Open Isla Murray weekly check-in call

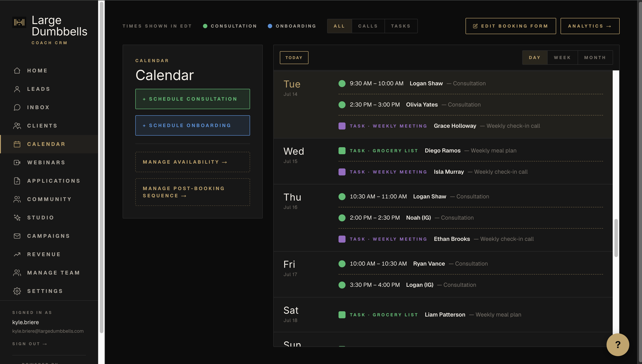point(470,172)
